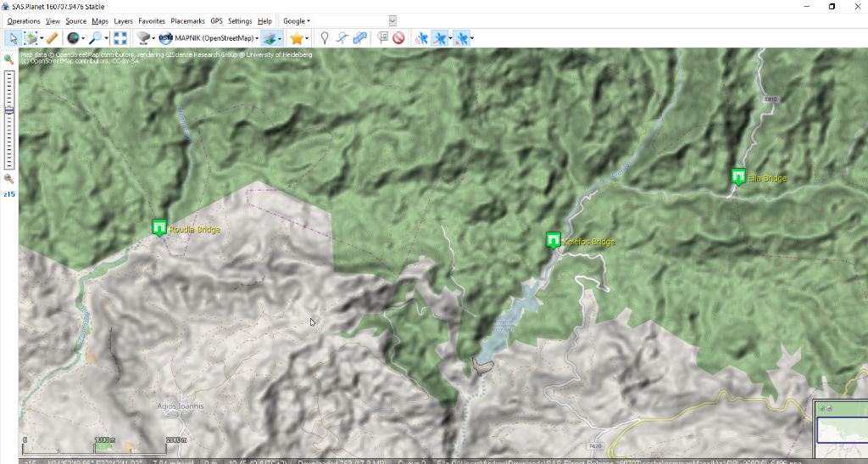This screenshot has width=868, height=464.
Task: Open the placemark manager icon
Action: point(382,38)
